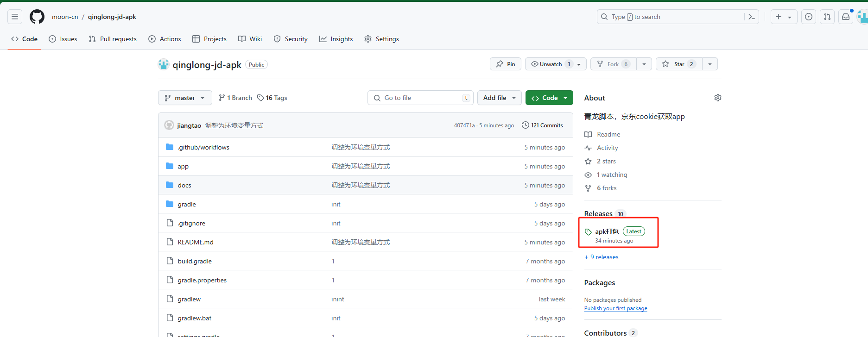Screen dimensions: 868x337
Task: Expand the Add file dropdown
Action: 500,98
